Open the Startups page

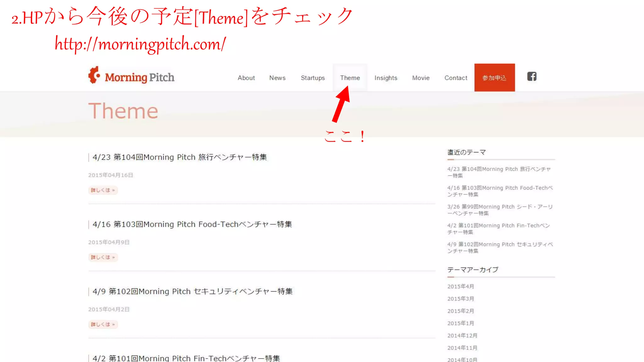pyautogui.click(x=313, y=78)
